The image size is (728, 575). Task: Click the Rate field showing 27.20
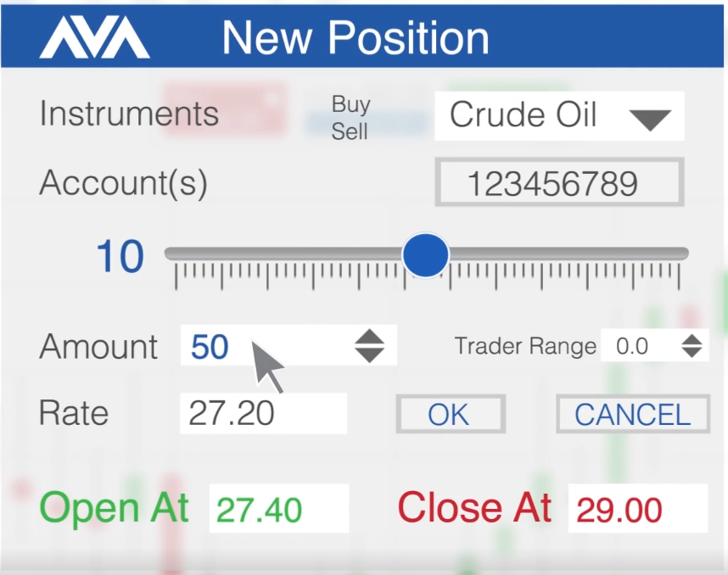[263, 414]
